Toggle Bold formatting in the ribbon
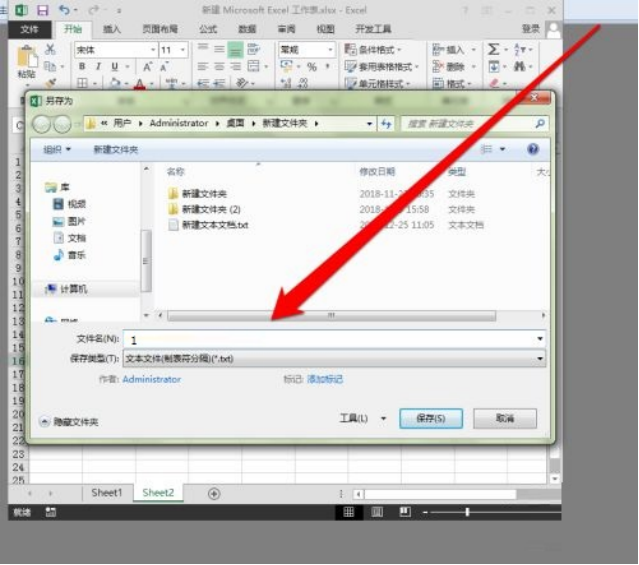 pyautogui.click(x=82, y=66)
